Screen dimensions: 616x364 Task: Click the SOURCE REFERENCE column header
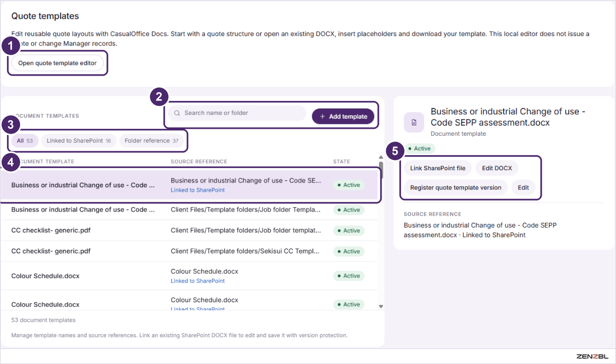point(199,161)
